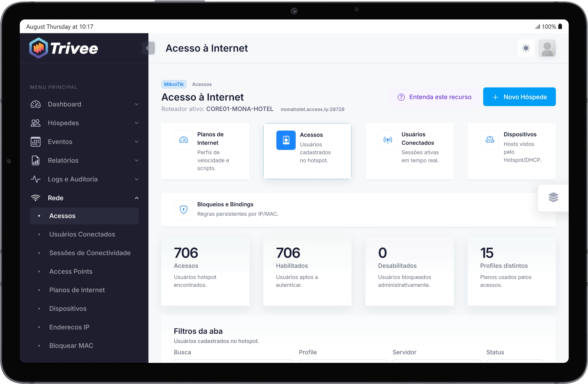
Task: Open the Acessos submenu item
Action: 84,216
